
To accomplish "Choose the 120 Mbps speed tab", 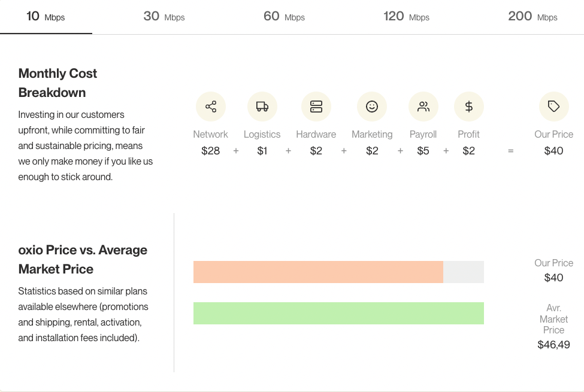I will [x=406, y=16].
